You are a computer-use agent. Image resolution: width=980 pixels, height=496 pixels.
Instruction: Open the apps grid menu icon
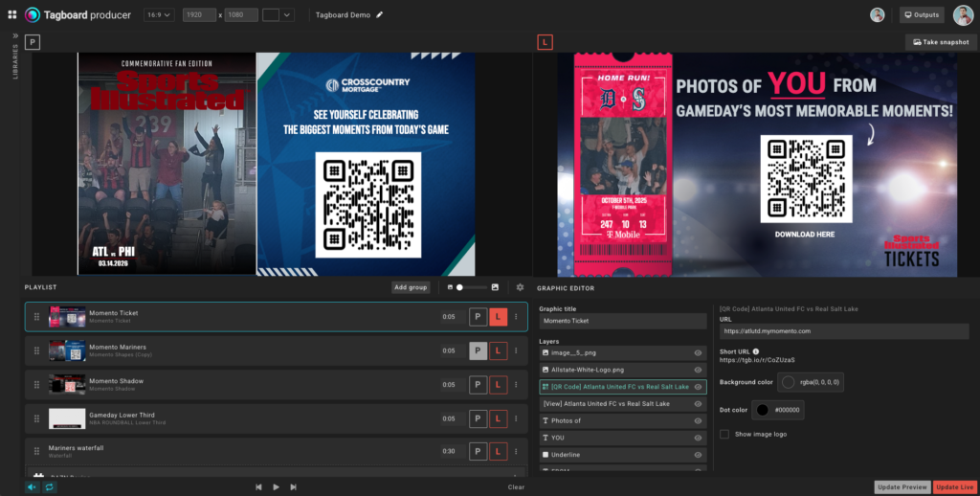pyautogui.click(x=11, y=14)
